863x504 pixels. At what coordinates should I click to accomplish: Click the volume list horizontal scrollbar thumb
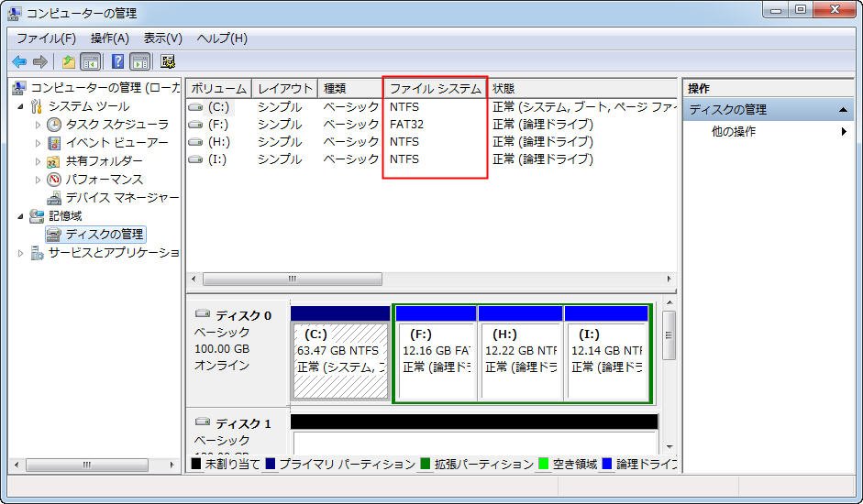tap(293, 279)
